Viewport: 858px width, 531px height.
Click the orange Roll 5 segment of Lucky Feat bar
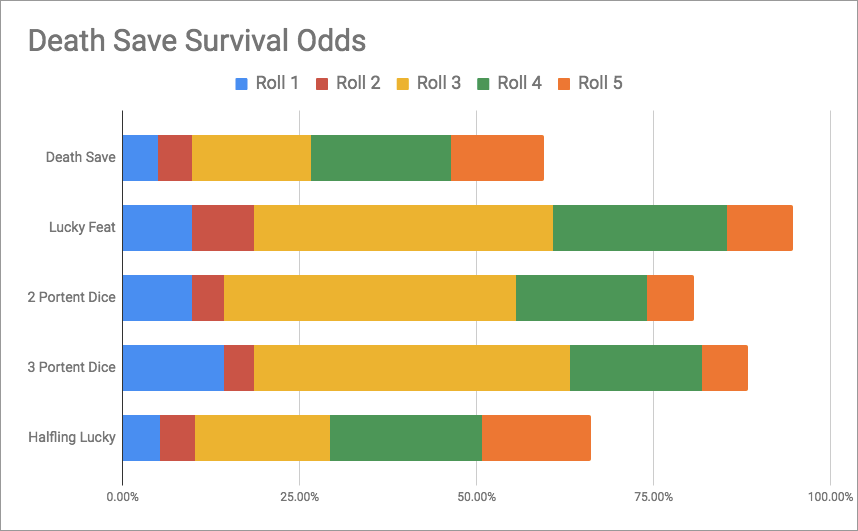coord(760,228)
